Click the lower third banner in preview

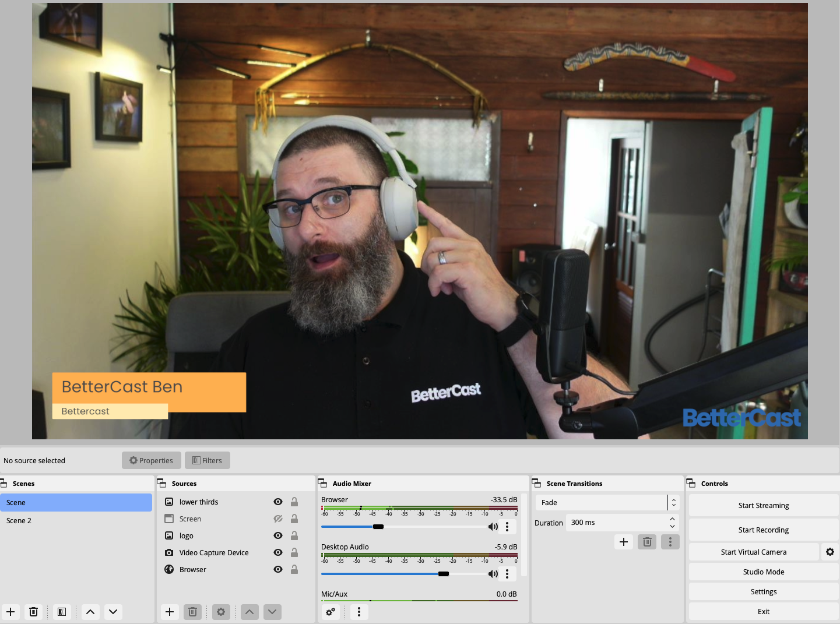(x=149, y=396)
